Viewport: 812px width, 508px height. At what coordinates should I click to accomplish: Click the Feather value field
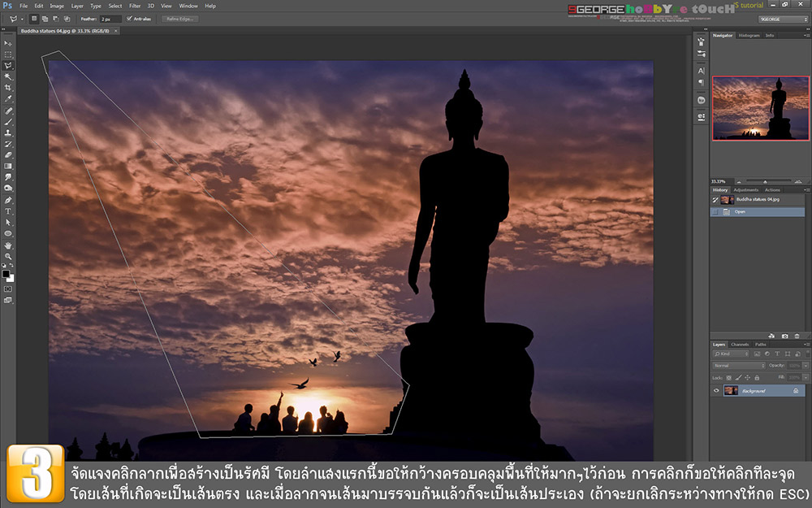(x=110, y=19)
